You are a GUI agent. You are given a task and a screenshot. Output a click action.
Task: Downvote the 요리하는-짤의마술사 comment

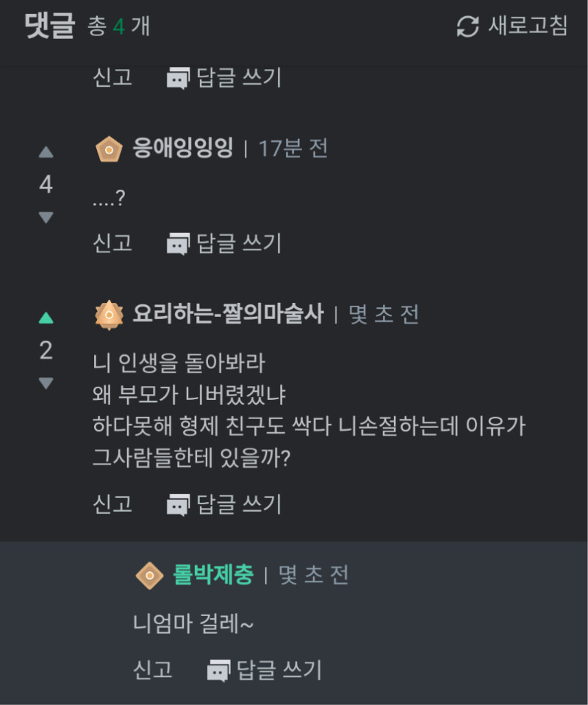click(46, 383)
